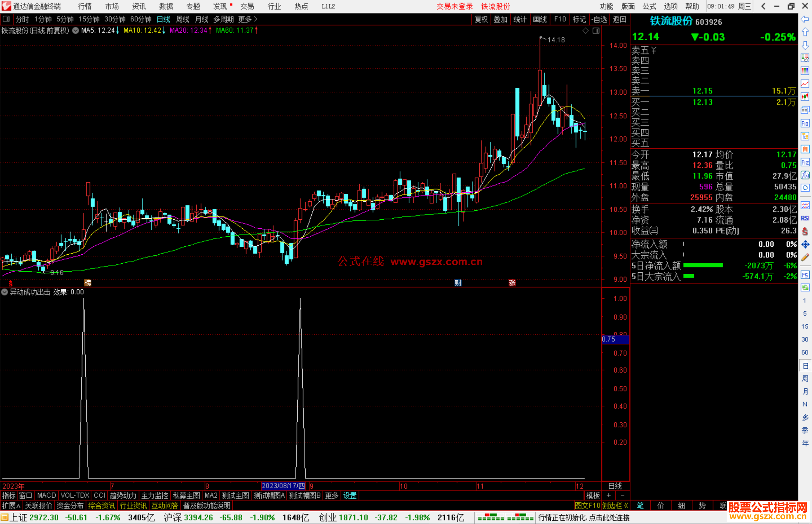The width and height of the screenshot is (812, 524).
Task: Click the 2023/08/17 date marker on timeline
Action: pos(283,486)
